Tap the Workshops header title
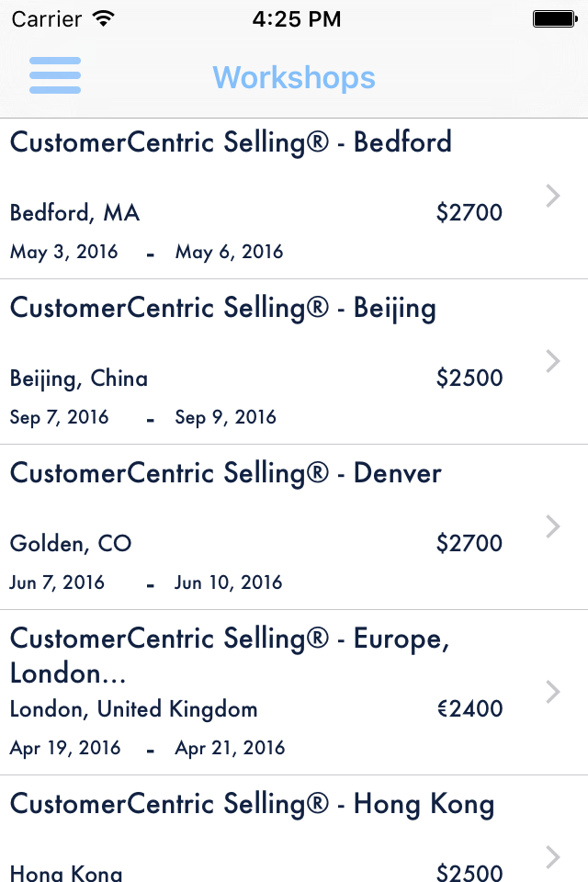This screenshot has height=882, width=588. tap(294, 77)
